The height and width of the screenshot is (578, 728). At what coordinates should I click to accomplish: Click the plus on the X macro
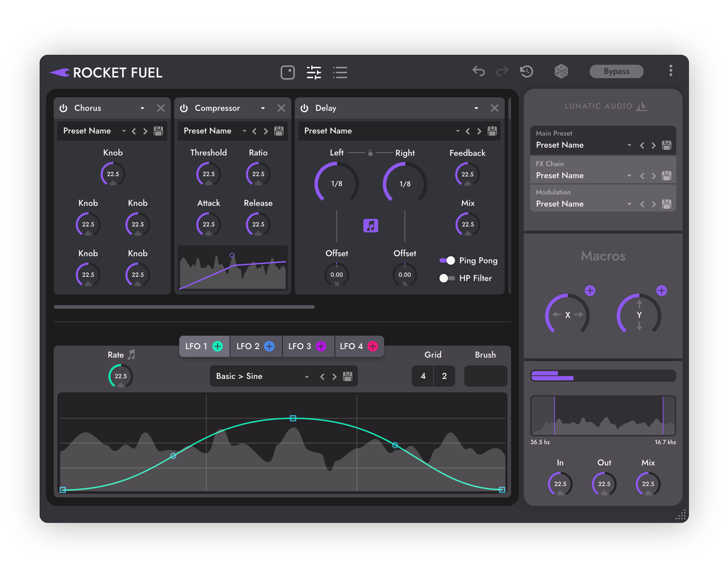tap(590, 291)
